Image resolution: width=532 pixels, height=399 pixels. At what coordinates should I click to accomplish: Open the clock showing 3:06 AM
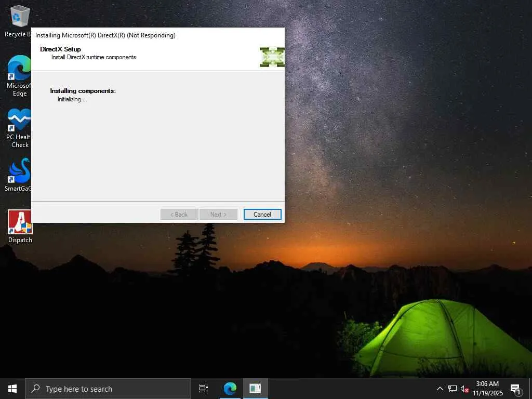[x=487, y=389]
